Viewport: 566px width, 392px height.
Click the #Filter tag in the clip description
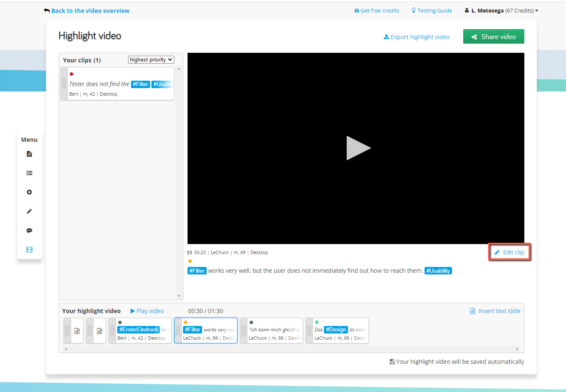[x=197, y=271]
